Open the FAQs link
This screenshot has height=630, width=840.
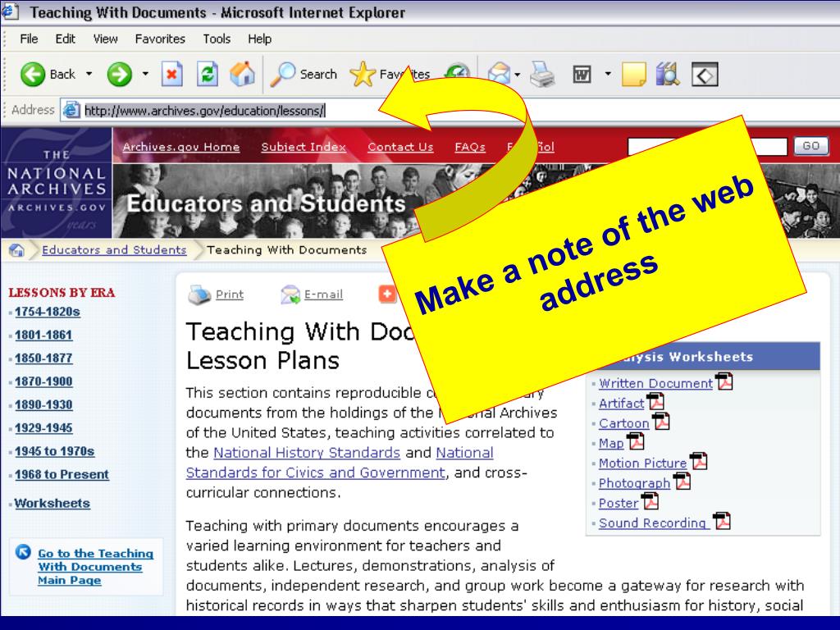click(x=470, y=147)
